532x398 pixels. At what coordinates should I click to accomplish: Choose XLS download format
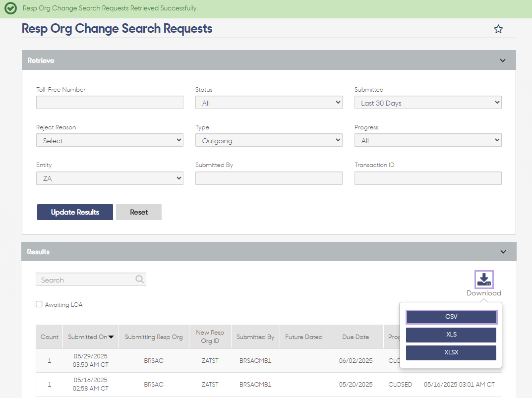click(451, 335)
